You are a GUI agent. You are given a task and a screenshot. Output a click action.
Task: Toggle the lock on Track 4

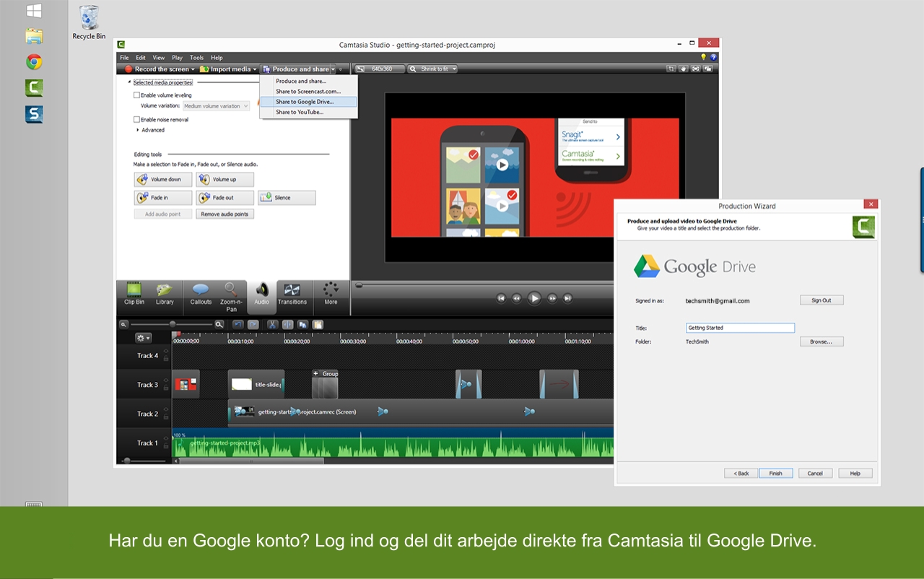point(166,360)
